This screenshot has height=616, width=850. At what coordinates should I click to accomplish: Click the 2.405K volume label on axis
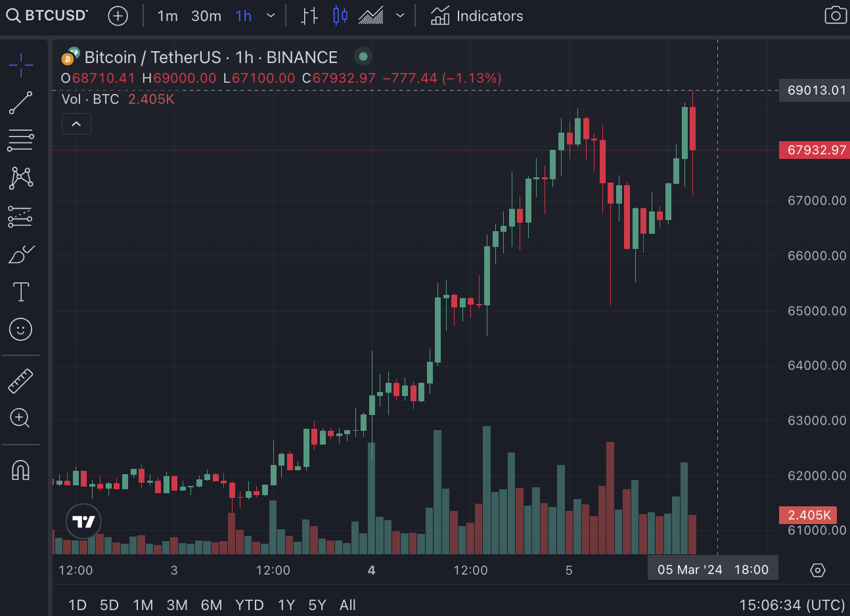coord(809,515)
